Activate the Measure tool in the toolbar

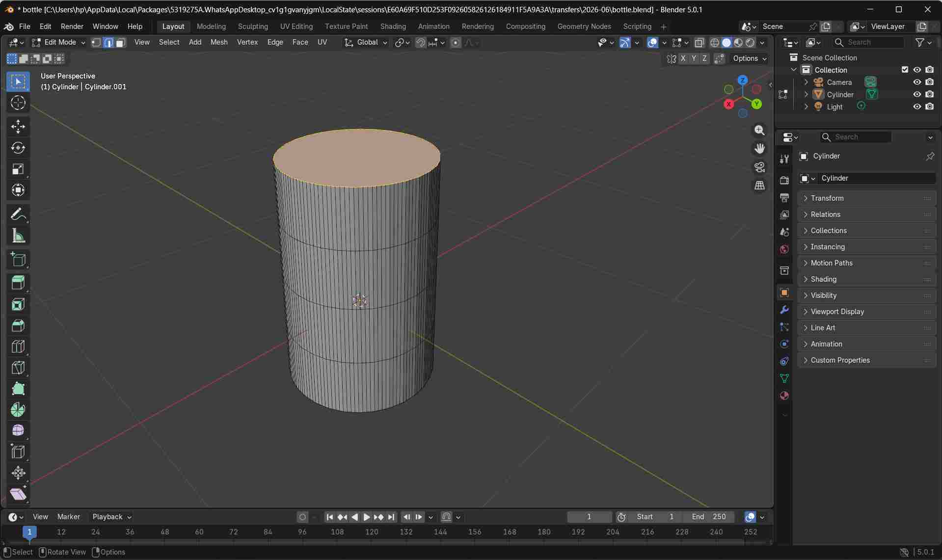pyautogui.click(x=18, y=236)
